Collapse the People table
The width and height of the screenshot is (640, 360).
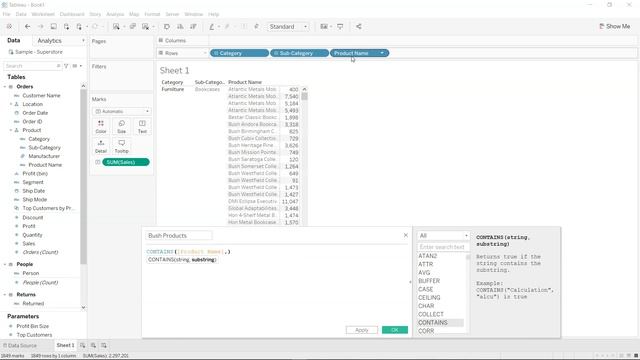[x=5, y=264]
